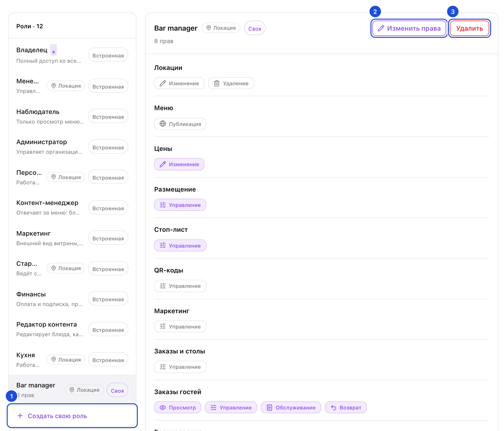
Task: Click eye icon on Просмотр chip
Action: [x=162, y=407]
